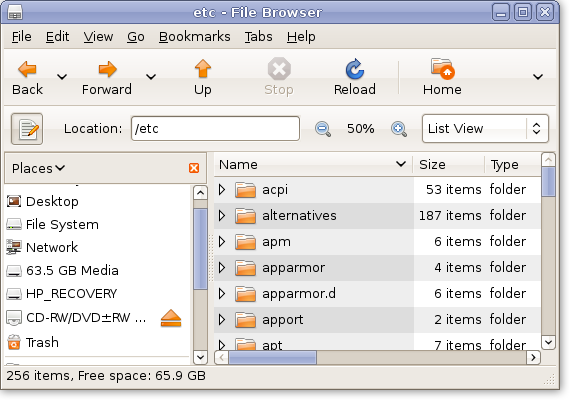
Task: Open the Back history dropdown arrow
Action: pos(62,77)
